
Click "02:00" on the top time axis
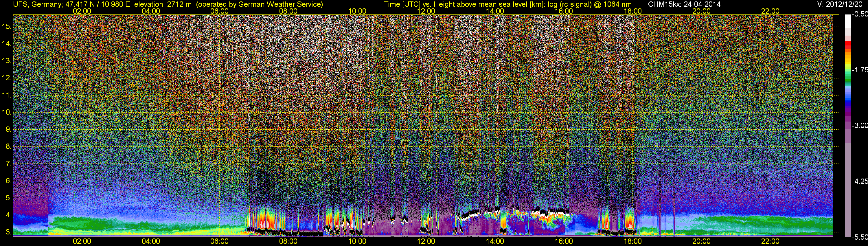[82, 11]
